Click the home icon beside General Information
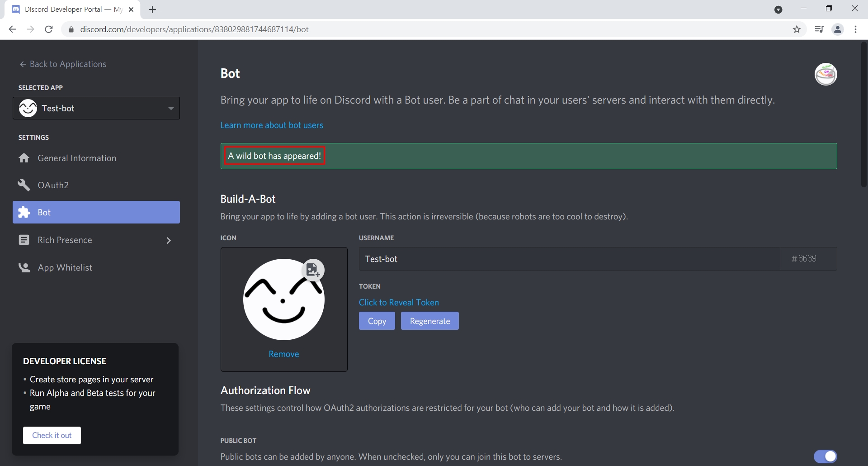 (x=24, y=158)
